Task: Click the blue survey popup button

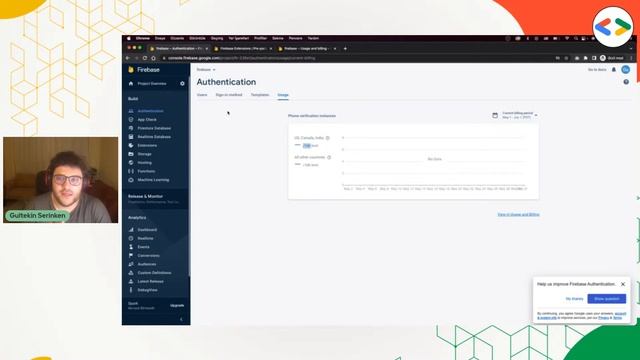Action: 607,299
